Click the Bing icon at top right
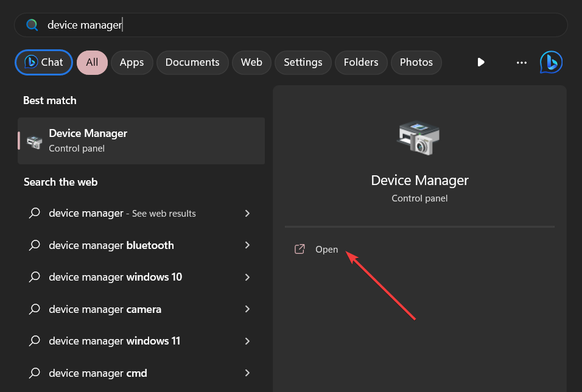 (551, 62)
